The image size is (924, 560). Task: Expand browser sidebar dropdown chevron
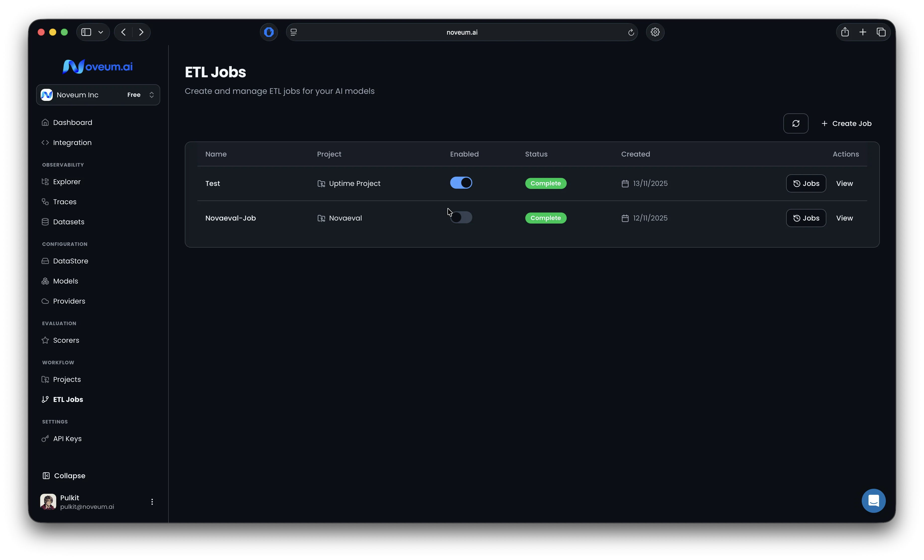(x=100, y=32)
